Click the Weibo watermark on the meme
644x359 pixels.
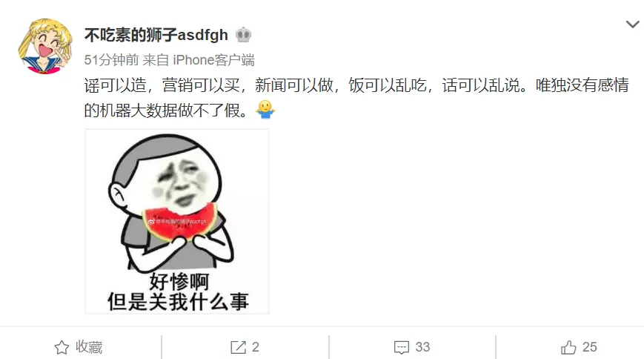tap(177, 221)
